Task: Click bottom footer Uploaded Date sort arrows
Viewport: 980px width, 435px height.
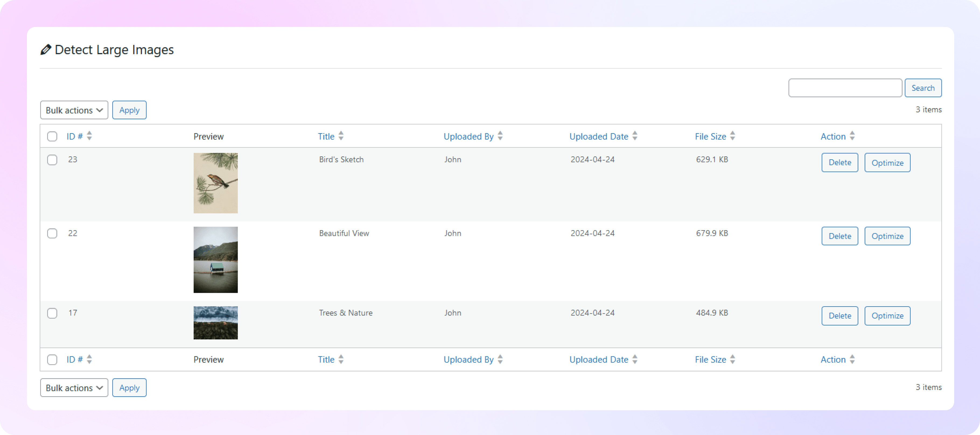Action: click(635, 359)
